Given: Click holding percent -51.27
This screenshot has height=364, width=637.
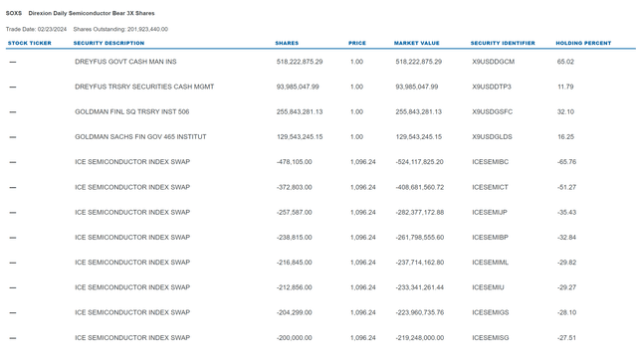Looking at the screenshot, I should 566,188.
